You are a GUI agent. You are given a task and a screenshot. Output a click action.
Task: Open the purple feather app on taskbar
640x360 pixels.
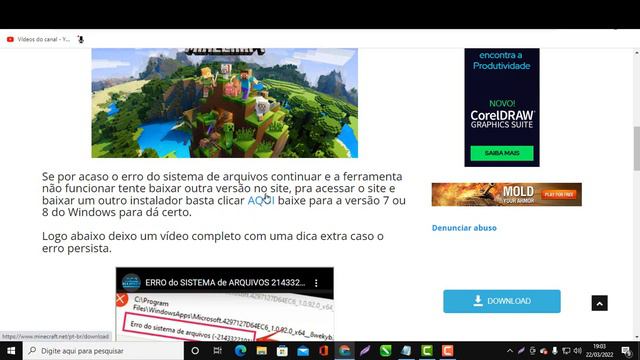[x=365, y=351]
